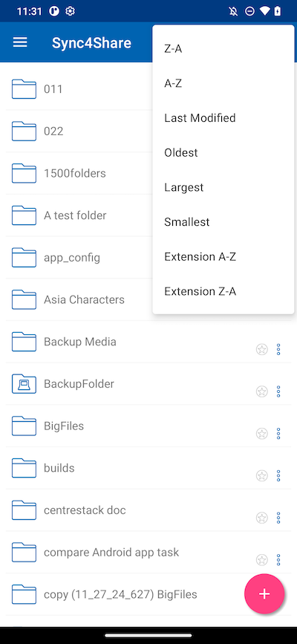297x644 pixels.
Task: Toggle favorite star for Backup Media
Action: click(261, 350)
